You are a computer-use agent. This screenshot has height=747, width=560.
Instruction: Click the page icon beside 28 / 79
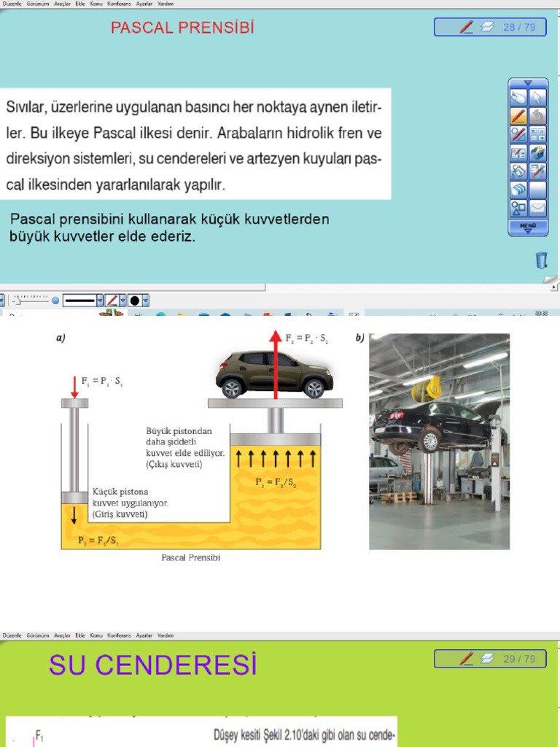[487, 27]
